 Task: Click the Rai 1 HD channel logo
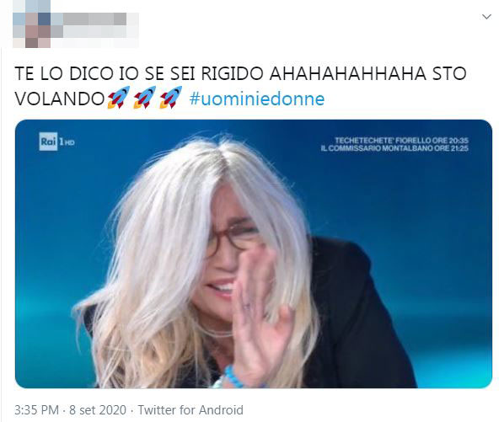[x=56, y=142]
